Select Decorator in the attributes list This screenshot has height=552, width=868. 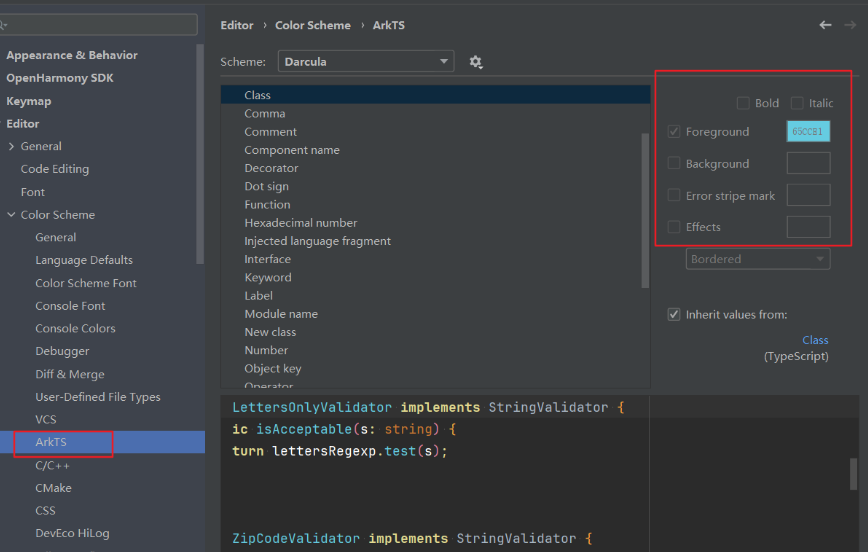pyautogui.click(x=271, y=168)
